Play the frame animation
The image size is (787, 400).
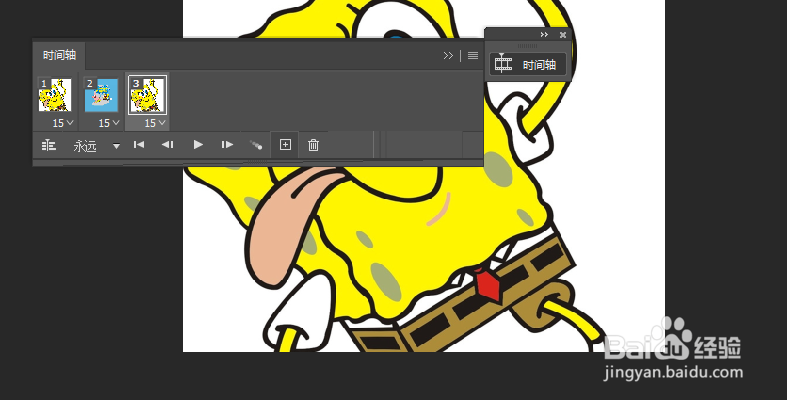pos(198,145)
